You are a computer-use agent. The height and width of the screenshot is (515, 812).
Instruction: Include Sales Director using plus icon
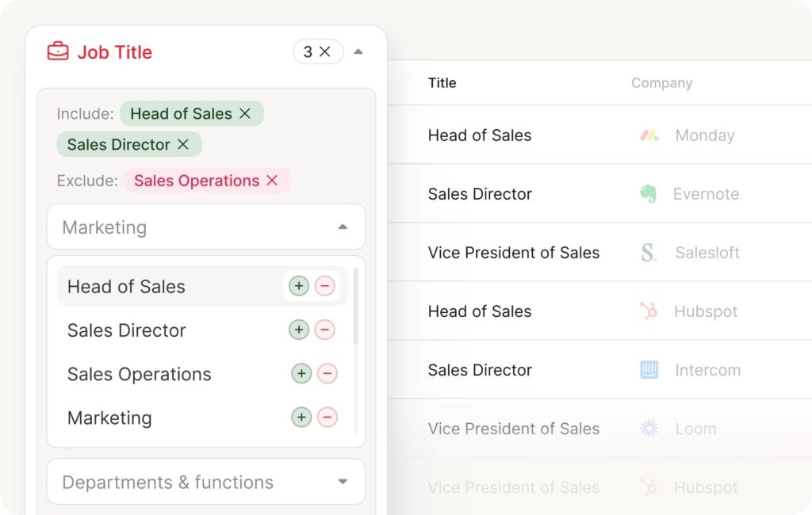tap(299, 330)
